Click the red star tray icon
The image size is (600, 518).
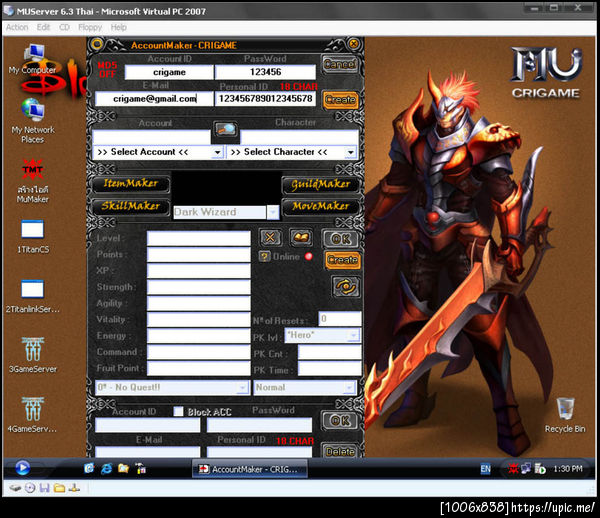tap(513, 468)
